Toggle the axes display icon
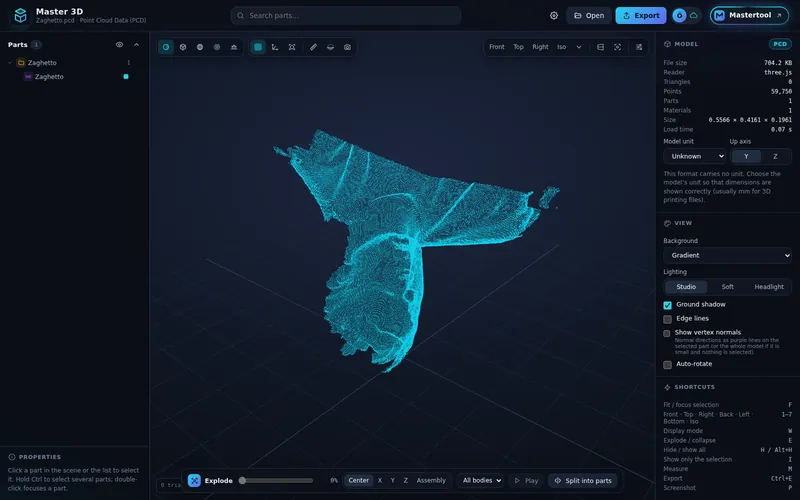800x500 pixels. point(275,47)
